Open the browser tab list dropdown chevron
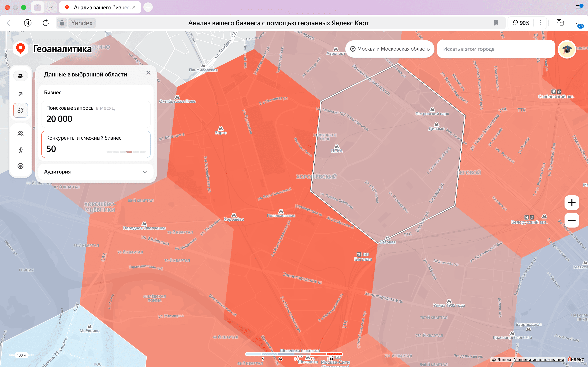 (x=51, y=7)
